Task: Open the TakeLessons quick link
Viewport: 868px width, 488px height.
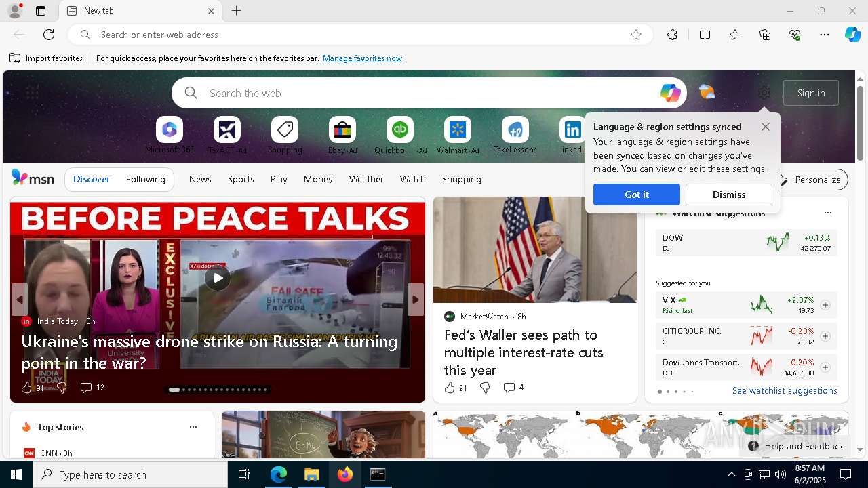Action: pyautogui.click(x=515, y=135)
